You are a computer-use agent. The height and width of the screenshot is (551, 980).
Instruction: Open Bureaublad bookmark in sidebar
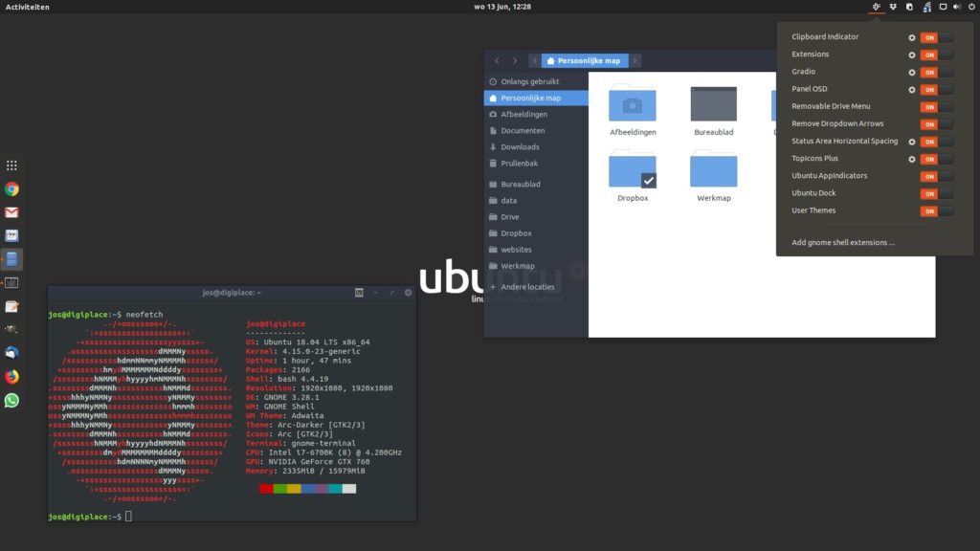coord(536,185)
